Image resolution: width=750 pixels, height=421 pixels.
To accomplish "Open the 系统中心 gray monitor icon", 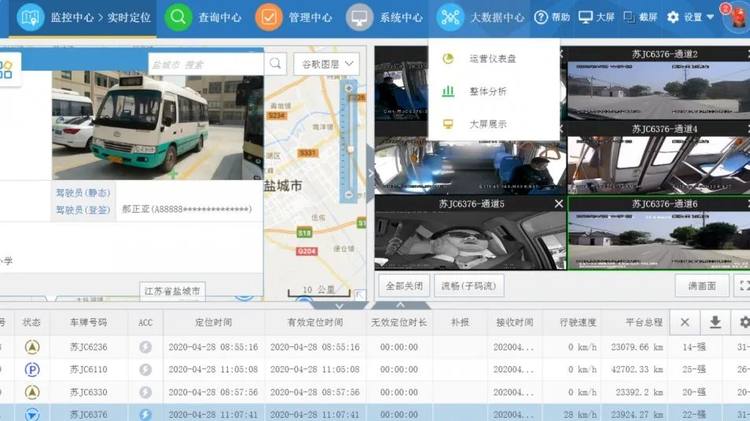I will [359, 17].
